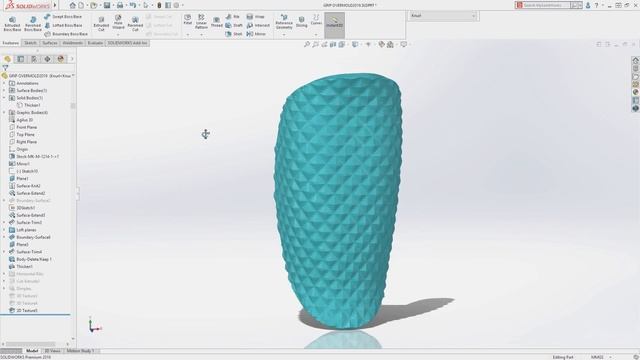The width and height of the screenshot is (640, 360).
Task: Click the Save icon in the top toolbar
Action: [107, 5]
